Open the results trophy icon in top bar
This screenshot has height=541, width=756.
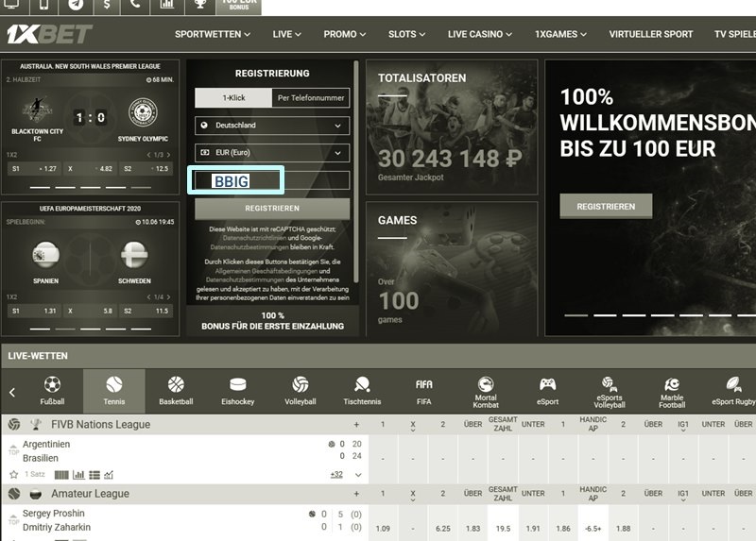(200, 5)
